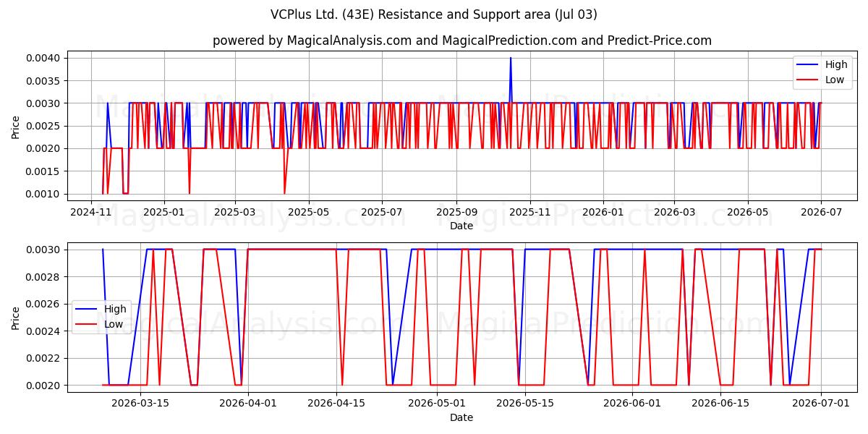868x434 pixels.
Task: Click the Price axis label of bottom chart
Action: tap(16, 318)
